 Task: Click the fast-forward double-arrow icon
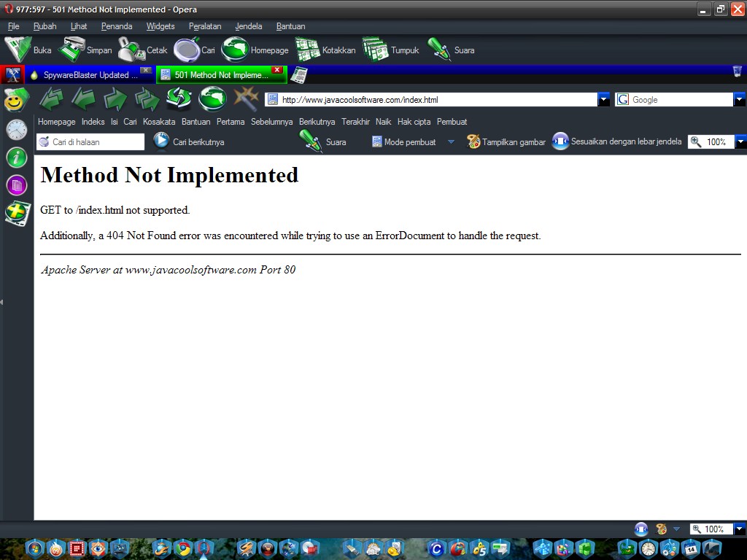pos(147,99)
